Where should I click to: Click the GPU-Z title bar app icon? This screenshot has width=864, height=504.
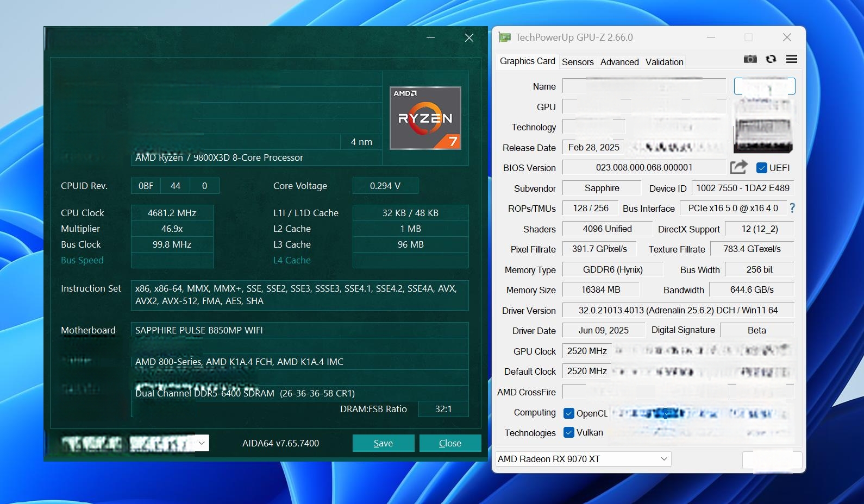pyautogui.click(x=505, y=37)
